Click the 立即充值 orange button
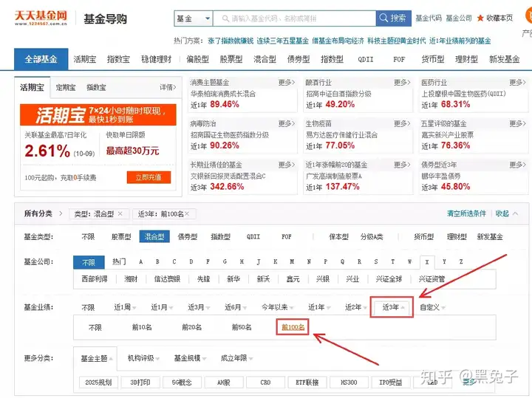Viewport: 532px width, 398px height. pos(149,177)
